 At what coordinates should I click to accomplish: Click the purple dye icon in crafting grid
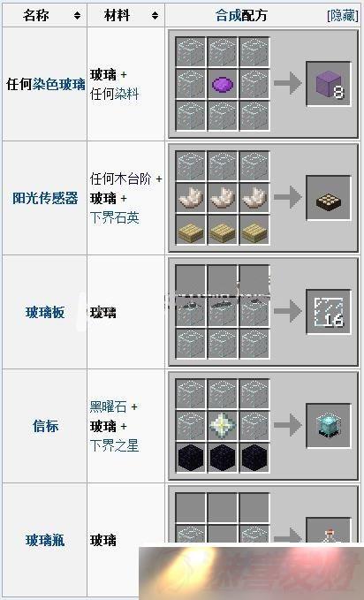(x=223, y=83)
